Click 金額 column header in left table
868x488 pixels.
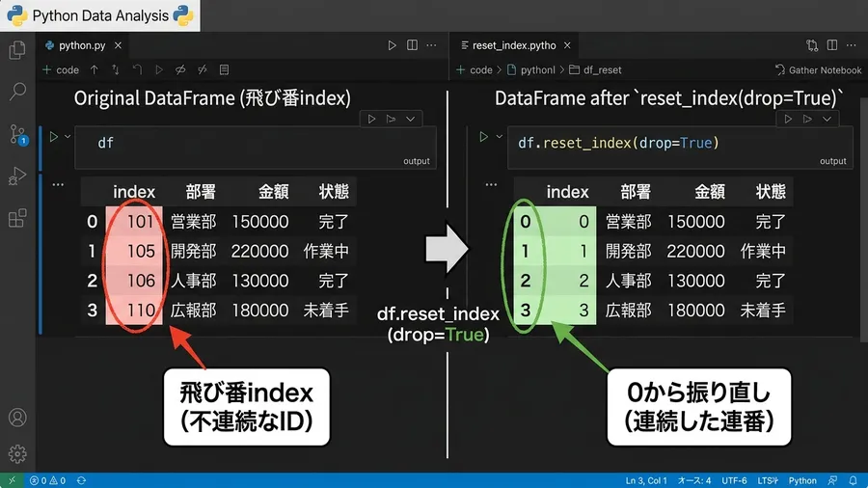pos(274,191)
